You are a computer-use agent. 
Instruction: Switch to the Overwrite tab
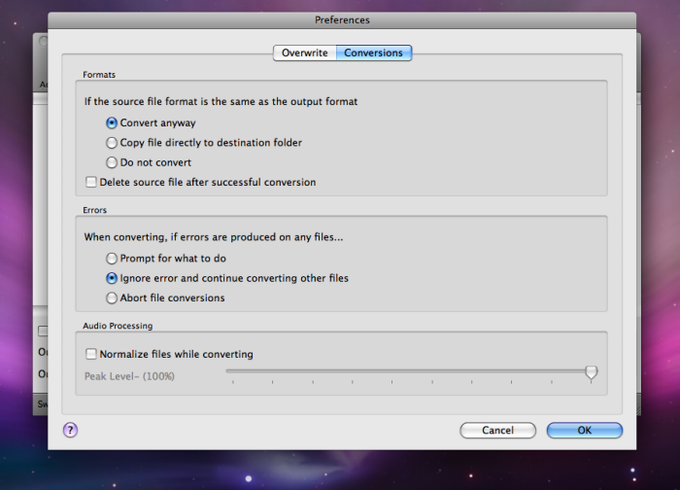coord(304,53)
